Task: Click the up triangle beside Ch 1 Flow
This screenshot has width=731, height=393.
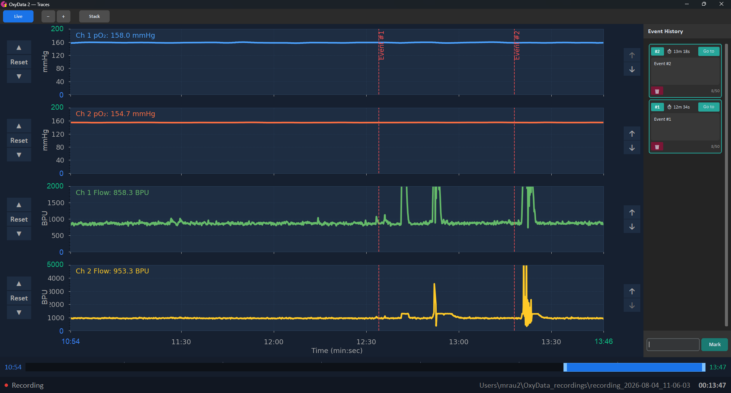Action: tap(19, 205)
